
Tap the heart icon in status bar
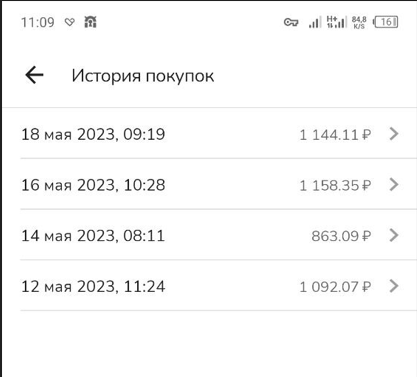coord(70,22)
